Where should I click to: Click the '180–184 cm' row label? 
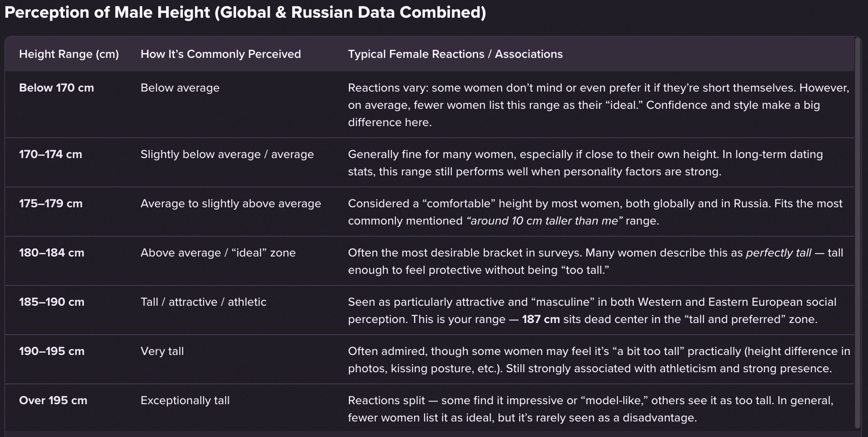(51, 253)
